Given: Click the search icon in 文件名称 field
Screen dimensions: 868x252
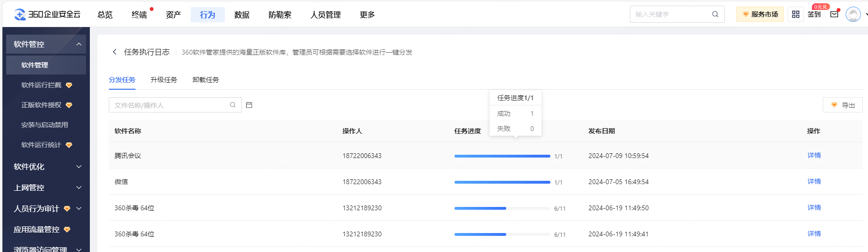Looking at the screenshot, I should pos(233,105).
